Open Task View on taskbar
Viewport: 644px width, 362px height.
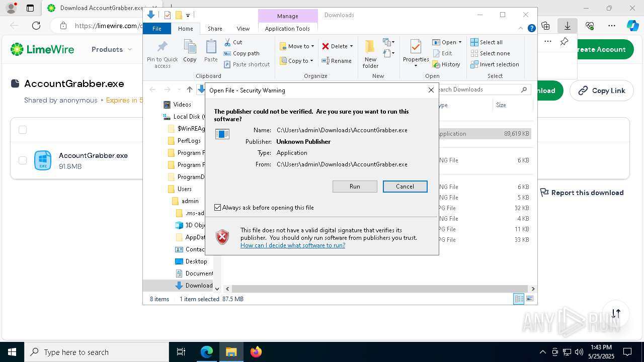[x=181, y=352]
